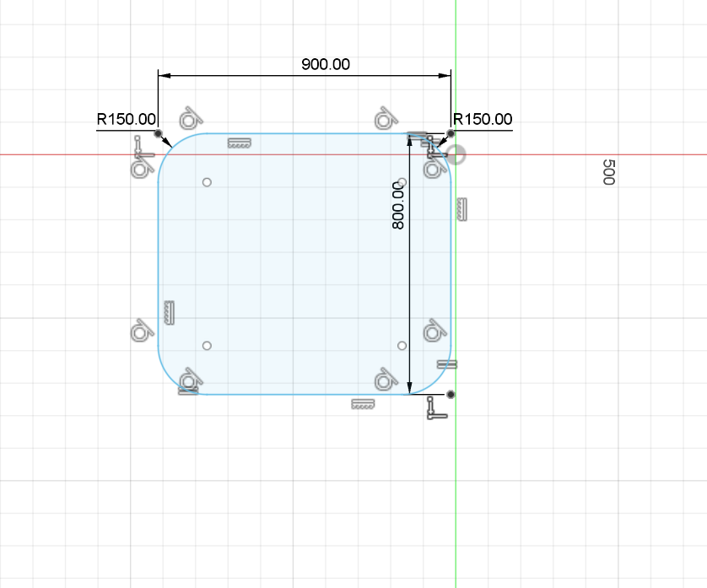Viewport: 707px width, 588px height.
Task: Click the sketch origin point on green axis
Action: click(456, 154)
